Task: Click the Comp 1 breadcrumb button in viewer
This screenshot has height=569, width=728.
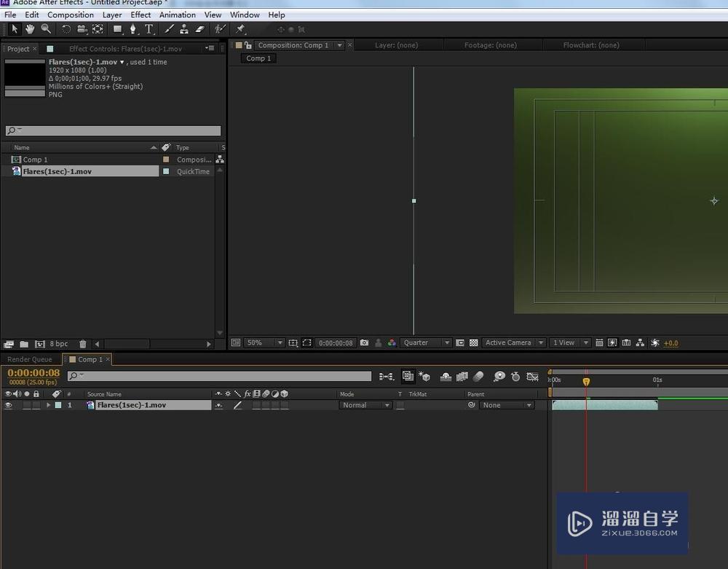Action: point(258,58)
